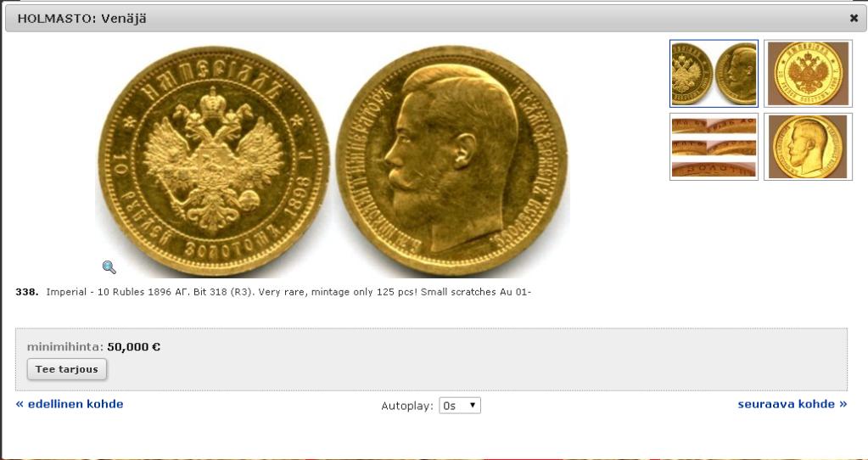This screenshot has height=460, width=868.
Task: View the coin edge lettering thumbnail
Action: (714, 147)
